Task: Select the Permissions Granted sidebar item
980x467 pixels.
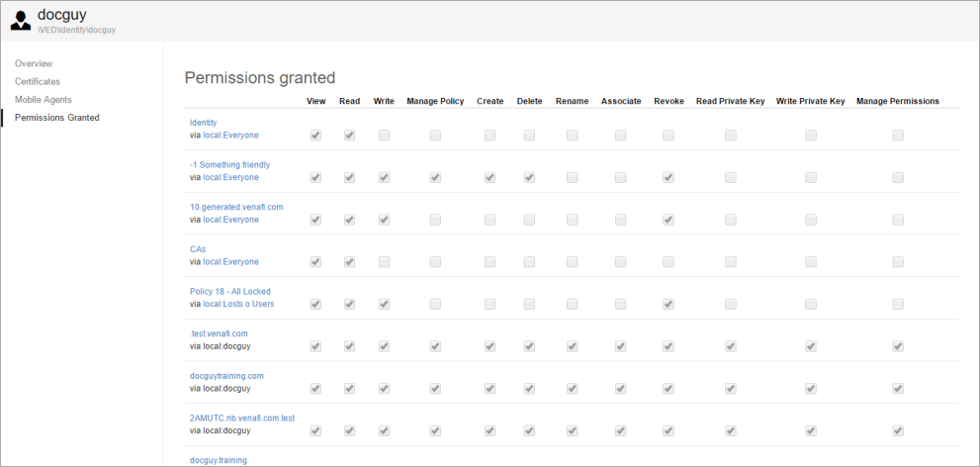Action: point(56,118)
